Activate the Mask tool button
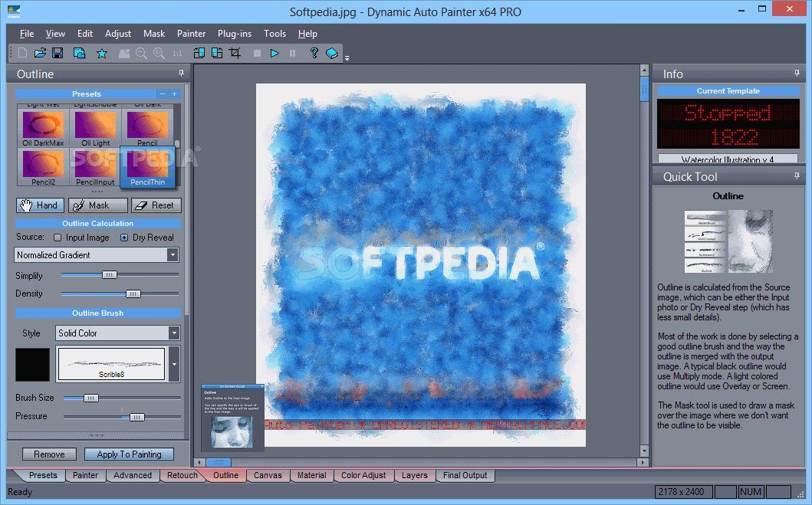 [x=98, y=205]
